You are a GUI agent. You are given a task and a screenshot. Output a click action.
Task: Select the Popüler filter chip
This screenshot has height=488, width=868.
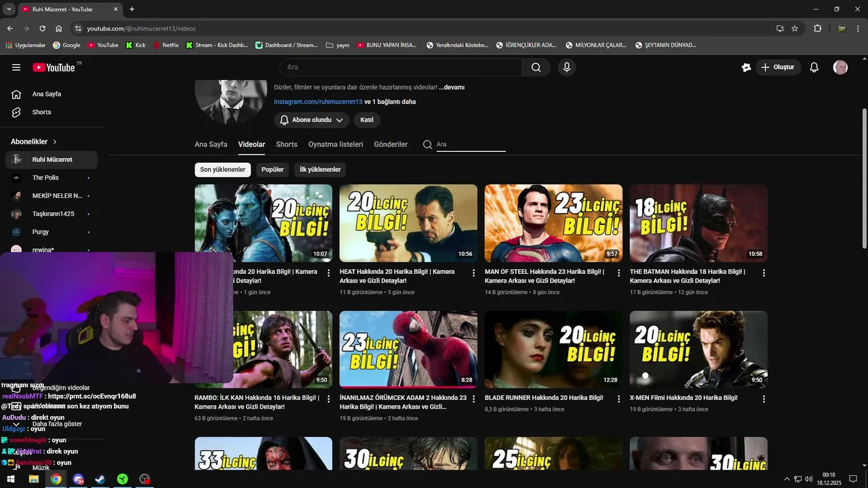[273, 169]
